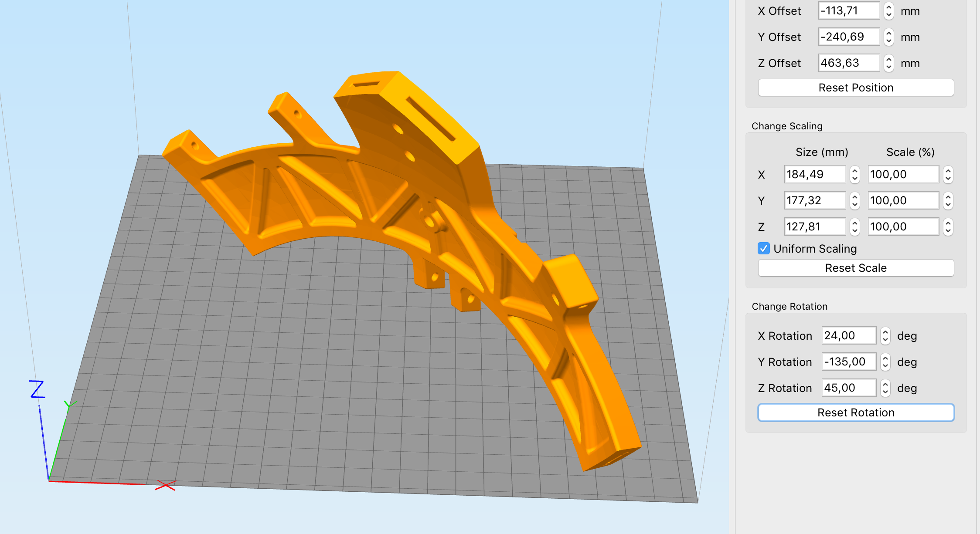Click the X Scale percent field

903,175
